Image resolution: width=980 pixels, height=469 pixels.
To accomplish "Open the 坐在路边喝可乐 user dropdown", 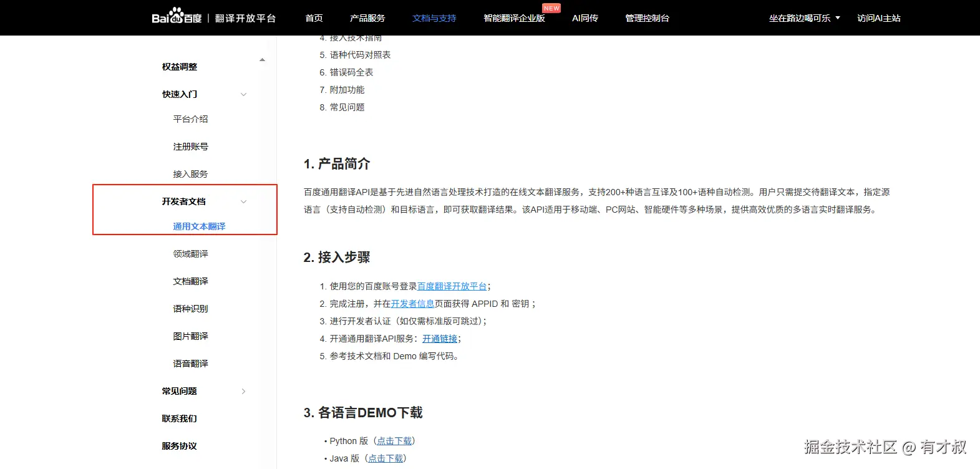I will pos(804,18).
